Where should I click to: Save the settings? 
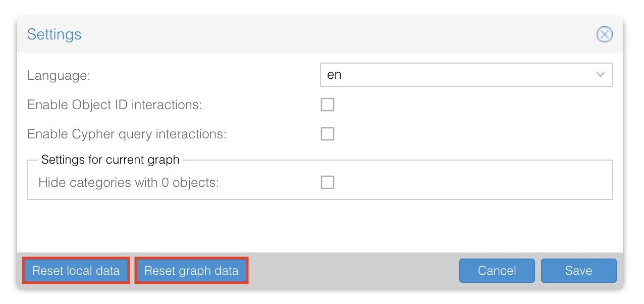[x=578, y=271]
